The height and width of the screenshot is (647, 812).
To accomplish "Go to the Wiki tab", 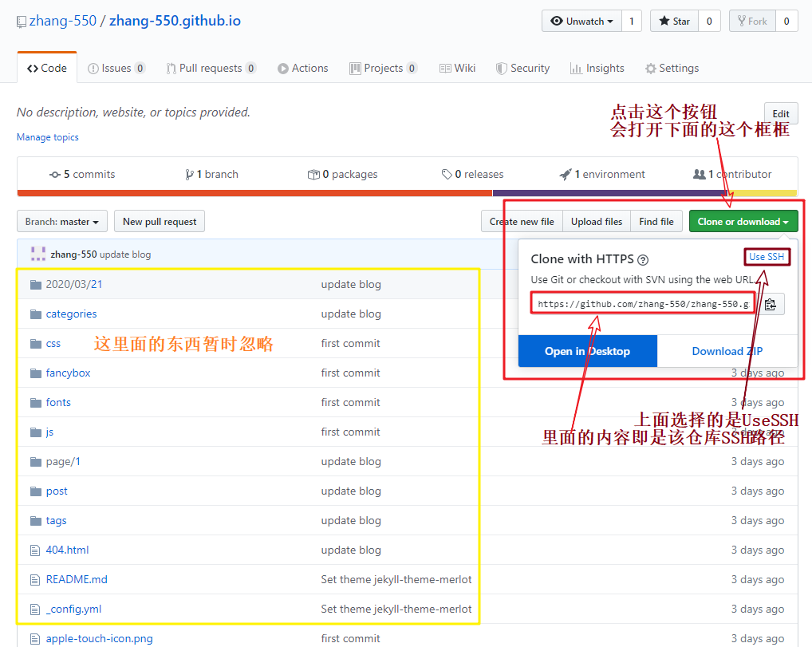I will [457, 69].
